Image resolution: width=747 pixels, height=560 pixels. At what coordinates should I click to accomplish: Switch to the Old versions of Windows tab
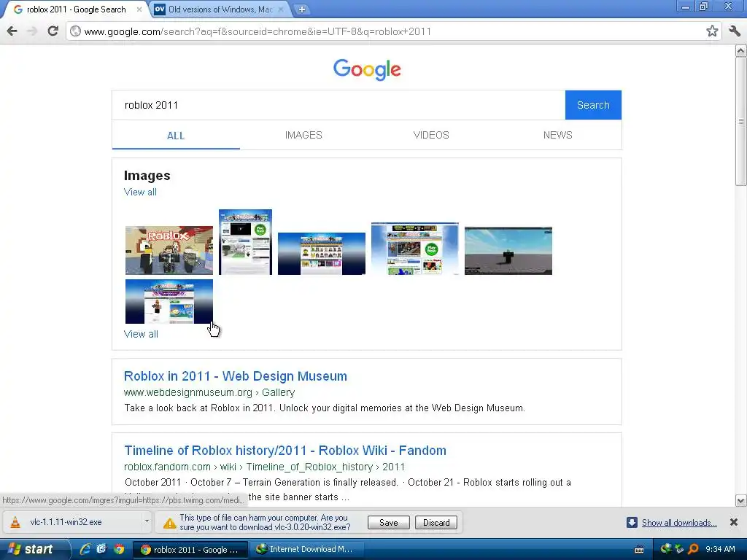coord(220,9)
